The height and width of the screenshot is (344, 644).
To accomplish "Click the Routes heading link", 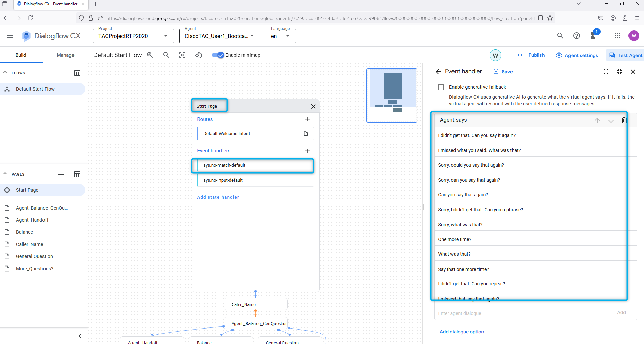I will coord(205,119).
